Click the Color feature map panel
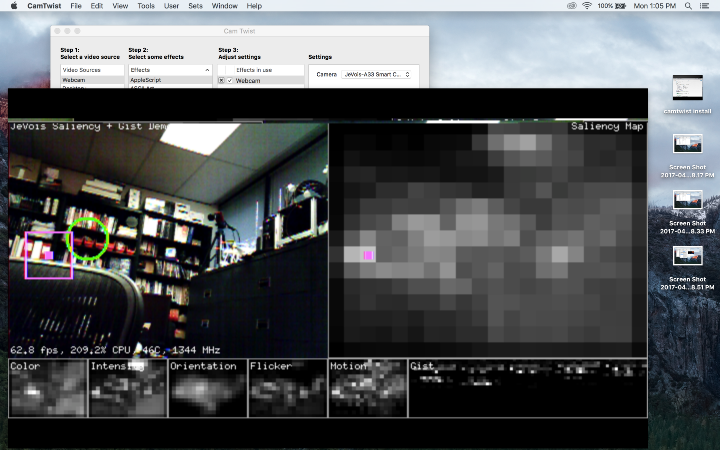This screenshot has height=450, width=720. 48,388
